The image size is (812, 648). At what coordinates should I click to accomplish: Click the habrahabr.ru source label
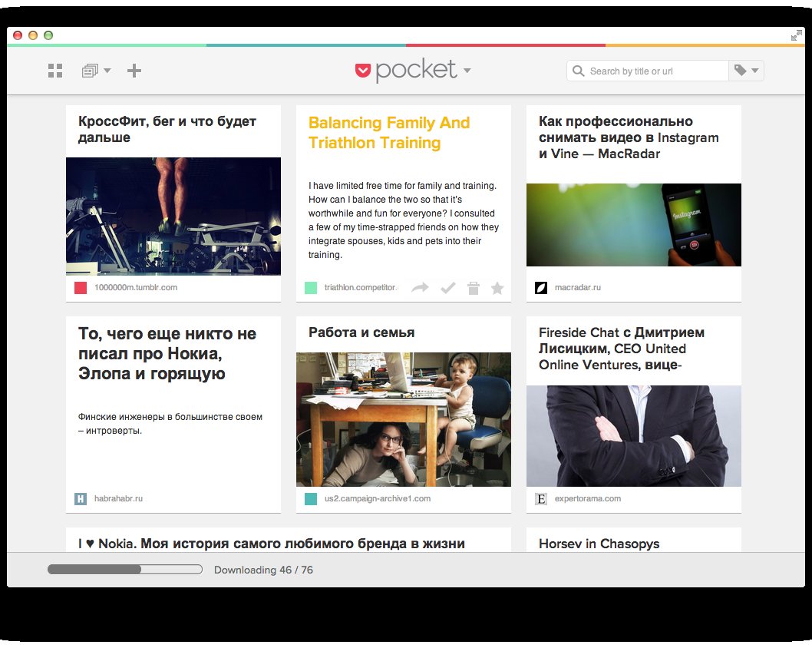point(119,499)
